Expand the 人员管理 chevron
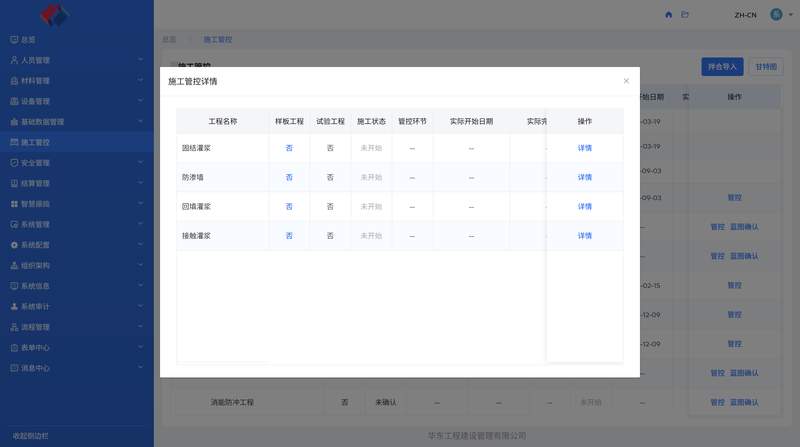The width and height of the screenshot is (800, 447). pyautogui.click(x=140, y=60)
